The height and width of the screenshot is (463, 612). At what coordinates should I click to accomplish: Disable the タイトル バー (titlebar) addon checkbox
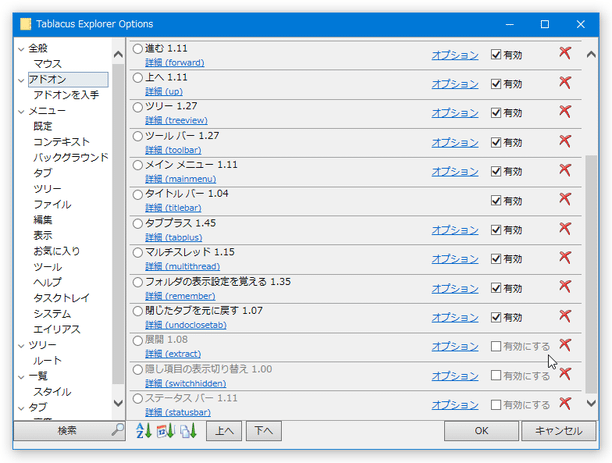click(496, 201)
